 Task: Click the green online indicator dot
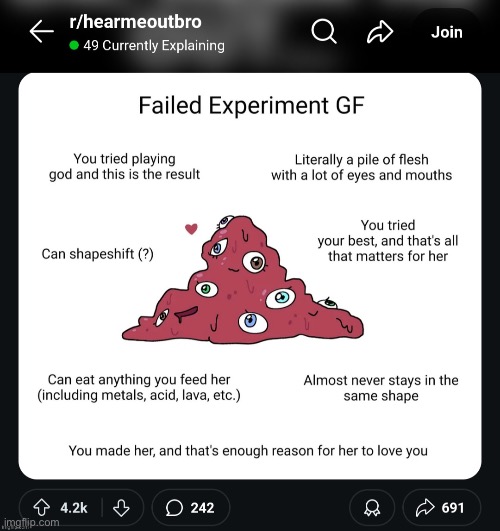pyautogui.click(x=74, y=45)
